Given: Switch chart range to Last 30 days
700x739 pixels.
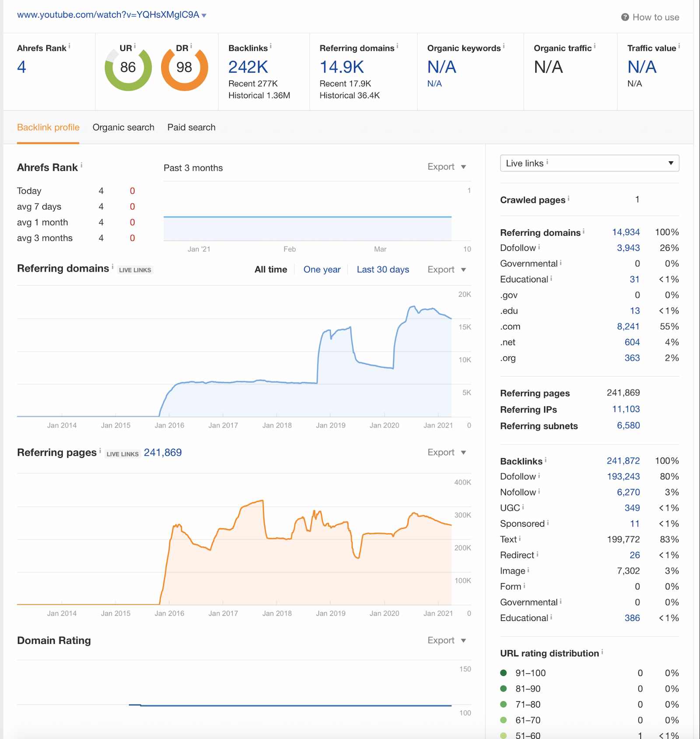Looking at the screenshot, I should pos(383,270).
